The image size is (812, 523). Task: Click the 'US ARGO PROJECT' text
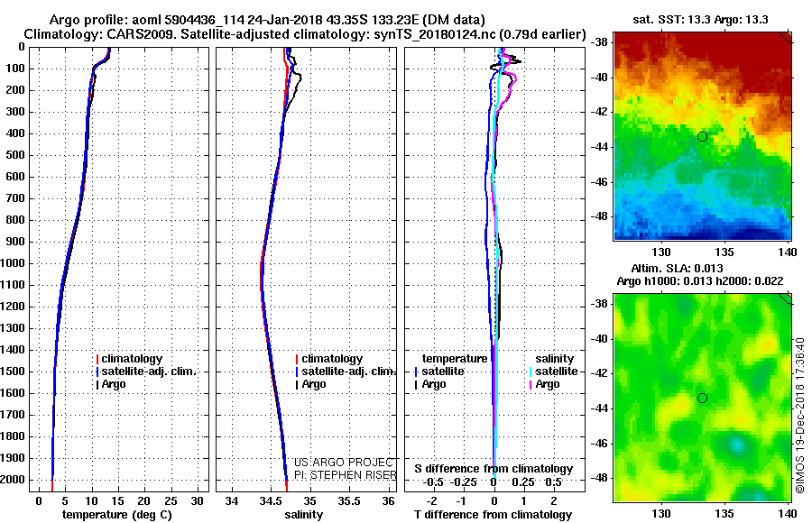click(344, 463)
